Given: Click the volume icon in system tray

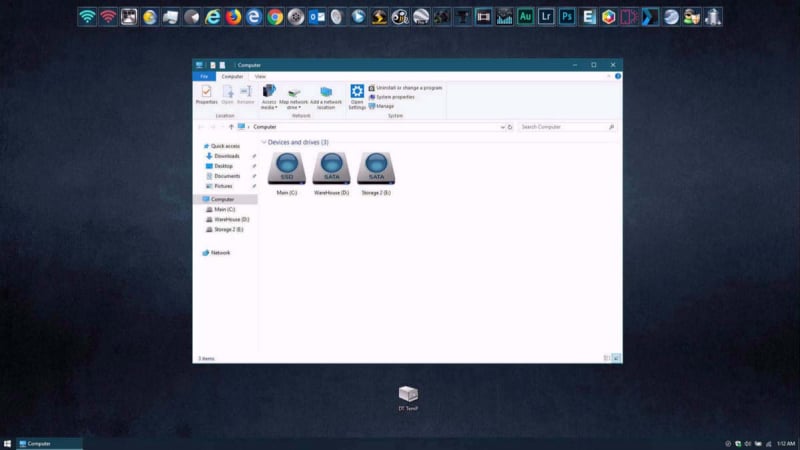Looking at the screenshot, I should [748, 444].
